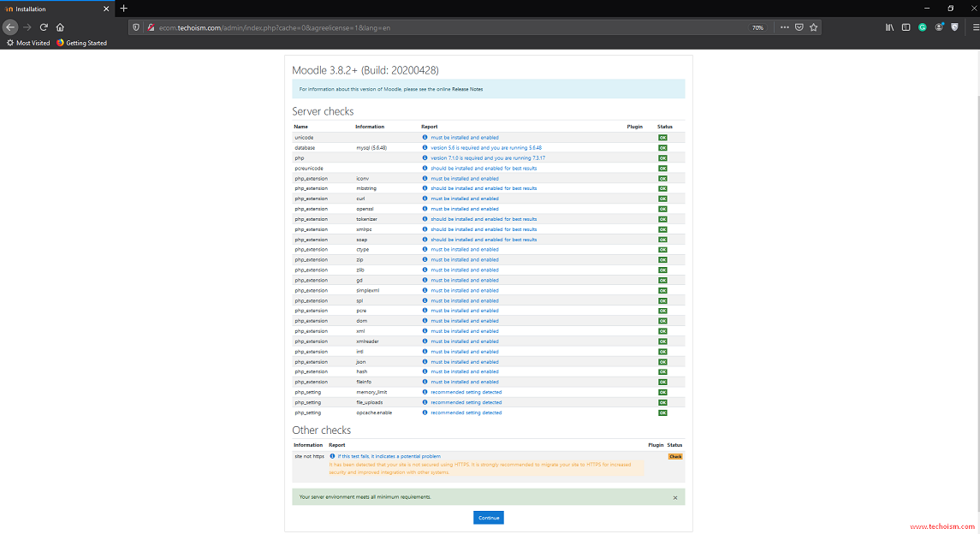Viewport: 980px width, 534px height.
Task: Open the browser home page icon
Action: click(x=60, y=27)
